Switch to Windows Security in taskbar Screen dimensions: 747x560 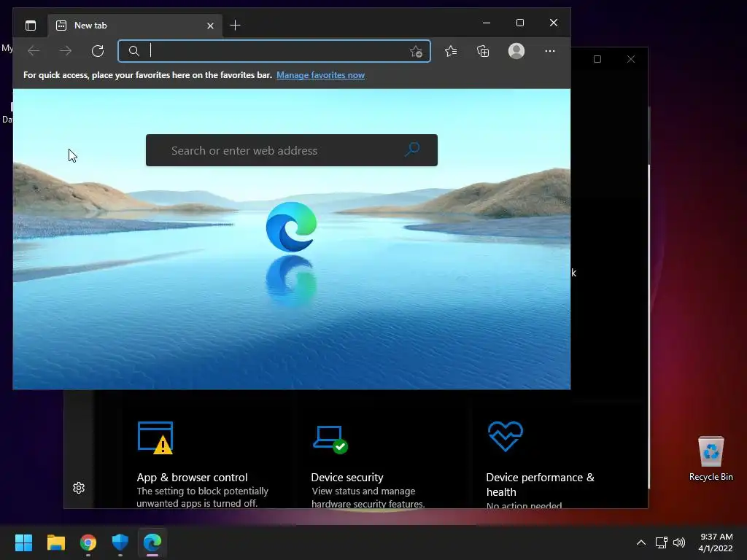(120, 542)
